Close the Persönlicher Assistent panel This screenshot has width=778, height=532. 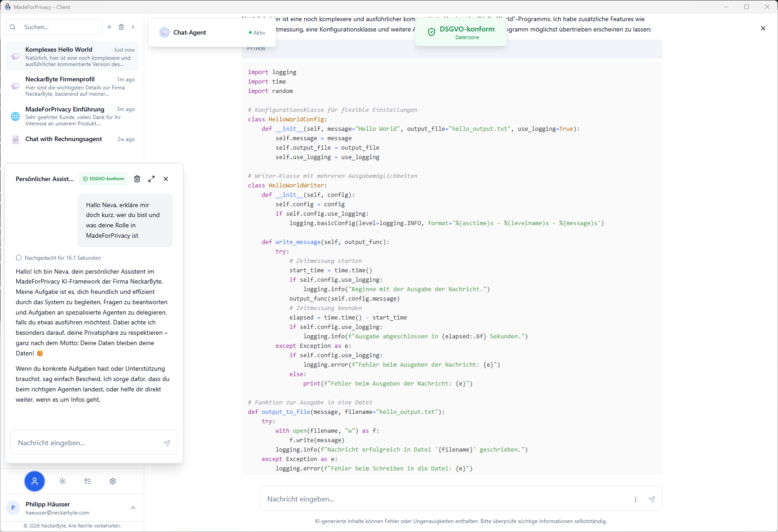(166, 179)
